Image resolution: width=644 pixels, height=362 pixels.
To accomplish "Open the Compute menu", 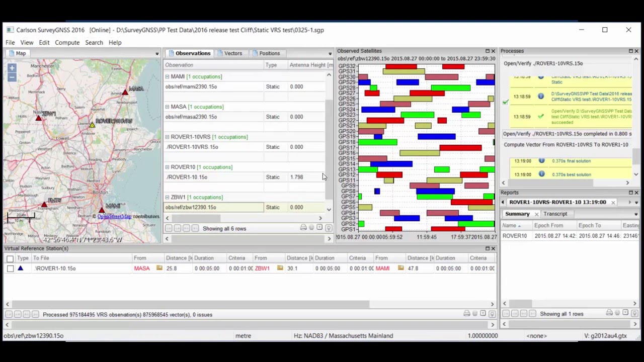I will [67, 43].
